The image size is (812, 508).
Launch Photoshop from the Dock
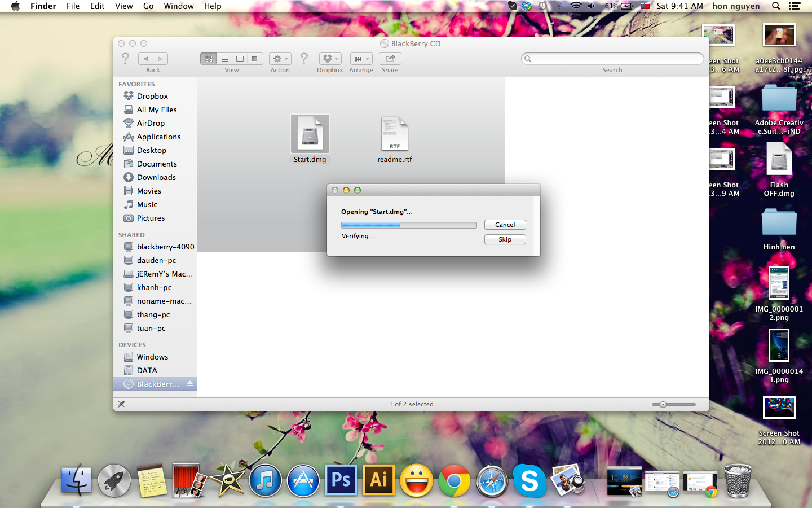point(341,480)
